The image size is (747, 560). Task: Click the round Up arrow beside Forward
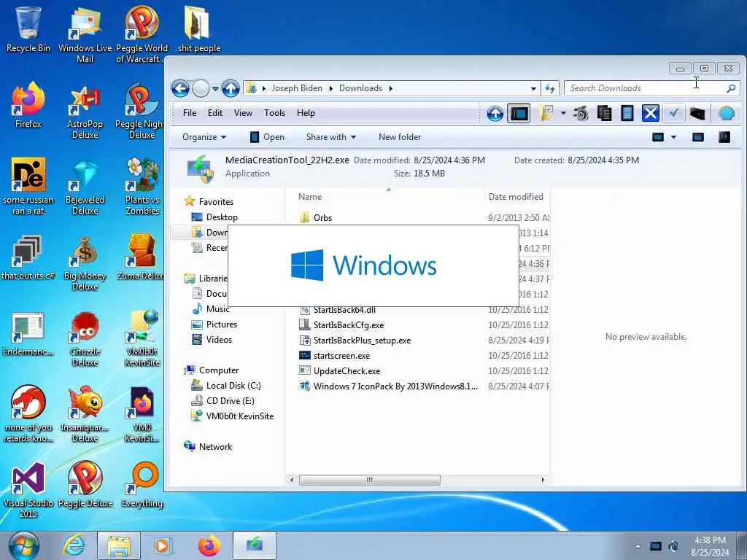(231, 88)
